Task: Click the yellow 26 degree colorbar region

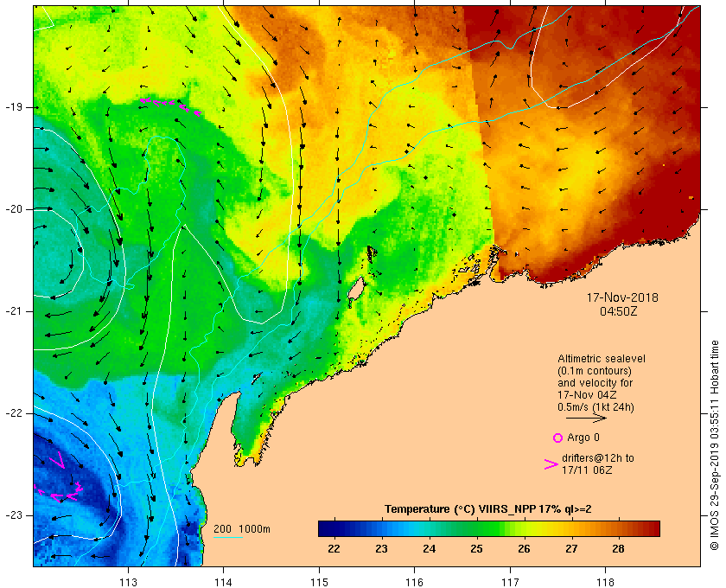Action: click(524, 528)
